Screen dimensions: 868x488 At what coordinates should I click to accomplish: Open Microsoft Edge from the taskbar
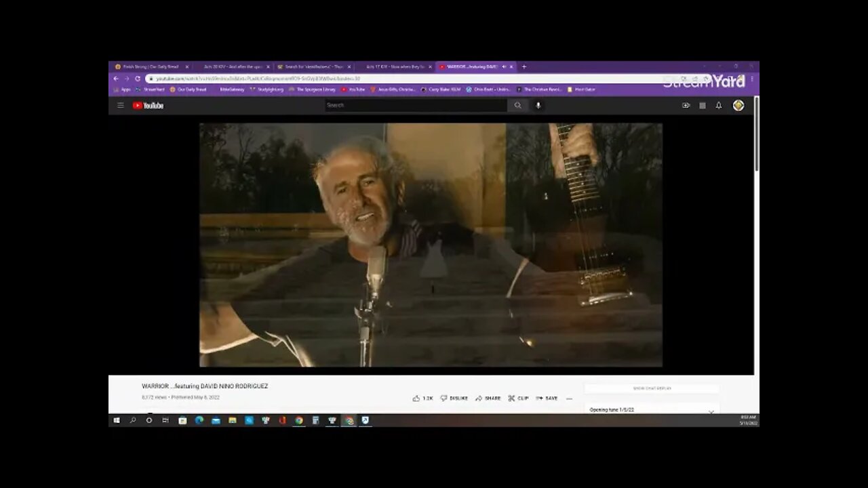[199, 420]
